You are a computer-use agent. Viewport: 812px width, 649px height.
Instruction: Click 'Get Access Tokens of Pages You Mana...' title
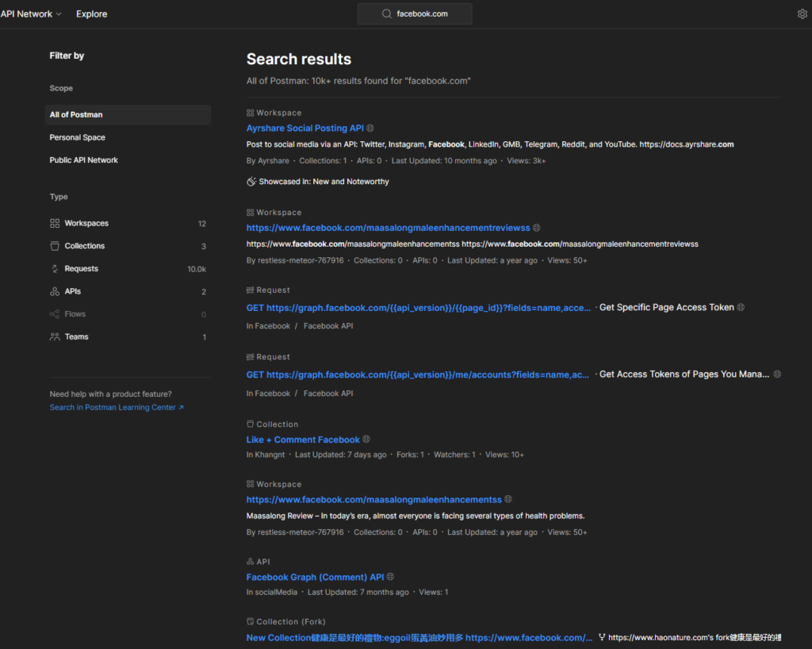pos(684,374)
